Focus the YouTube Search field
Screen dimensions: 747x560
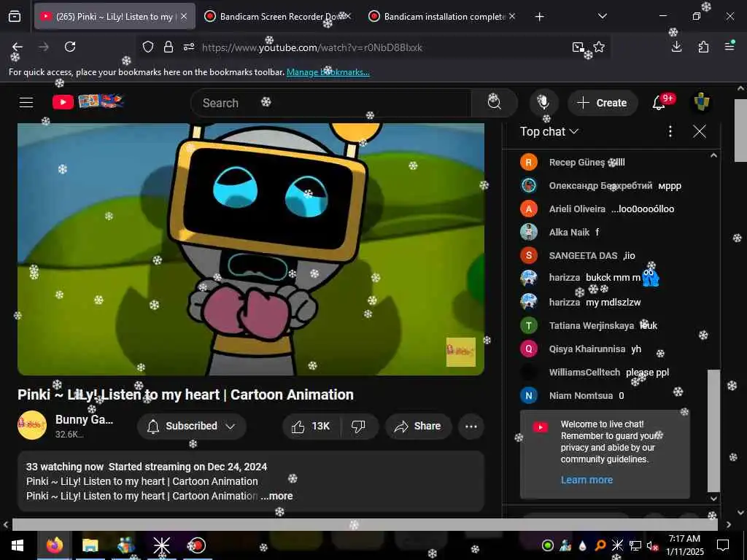(x=330, y=103)
